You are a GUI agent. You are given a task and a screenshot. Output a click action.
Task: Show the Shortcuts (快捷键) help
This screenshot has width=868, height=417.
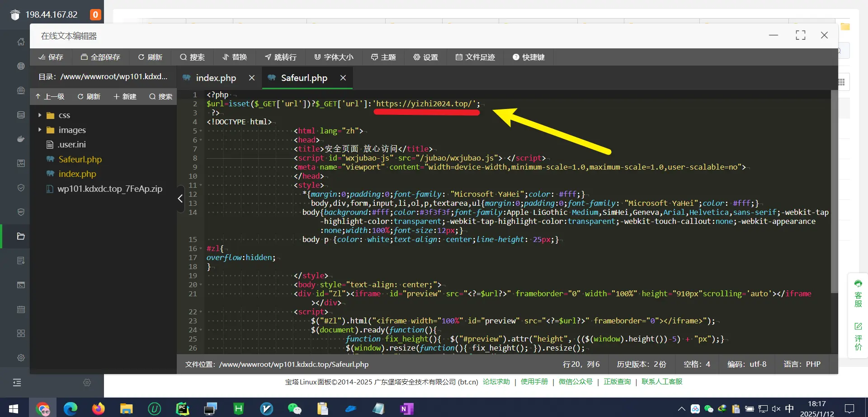528,57
